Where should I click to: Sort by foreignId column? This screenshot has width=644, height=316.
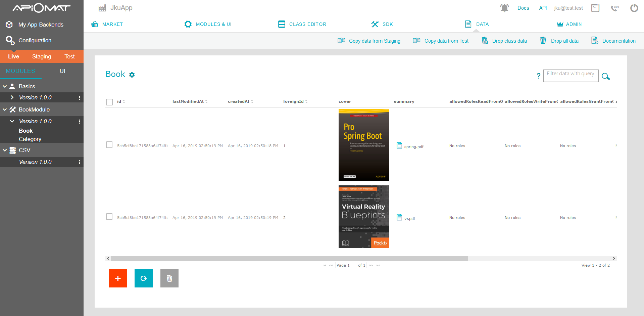[x=295, y=101]
